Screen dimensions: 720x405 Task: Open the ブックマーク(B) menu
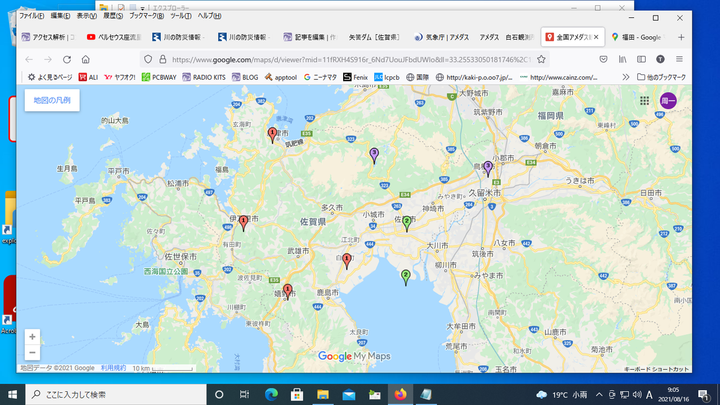coord(146,17)
